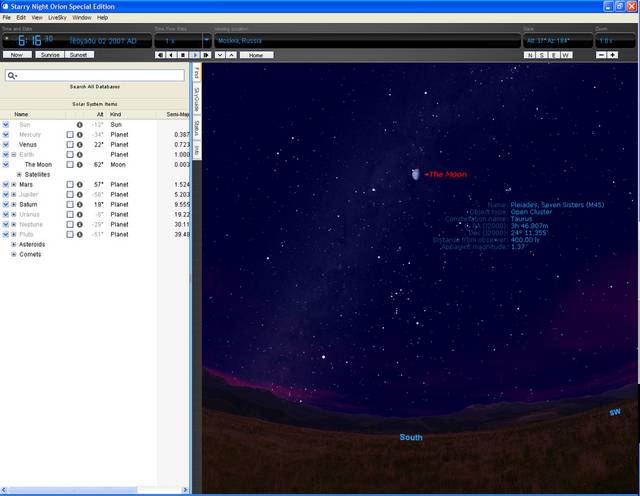
Task: Open the LiveSky menu
Action: click(x=57, y=18)
